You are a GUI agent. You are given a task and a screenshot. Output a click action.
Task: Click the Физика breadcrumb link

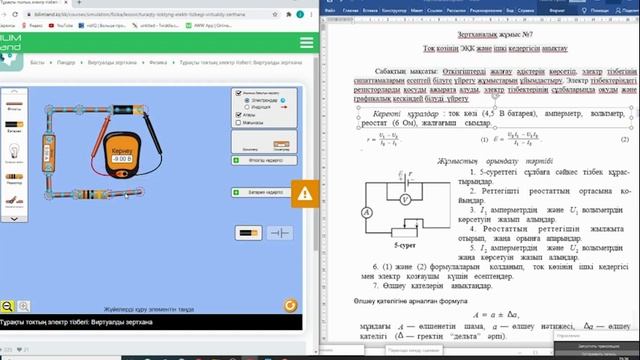point(158,62)
